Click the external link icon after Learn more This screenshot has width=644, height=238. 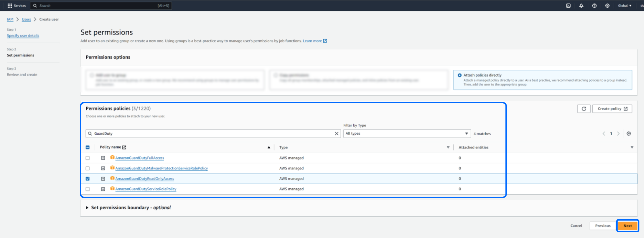tap(325, 41)
